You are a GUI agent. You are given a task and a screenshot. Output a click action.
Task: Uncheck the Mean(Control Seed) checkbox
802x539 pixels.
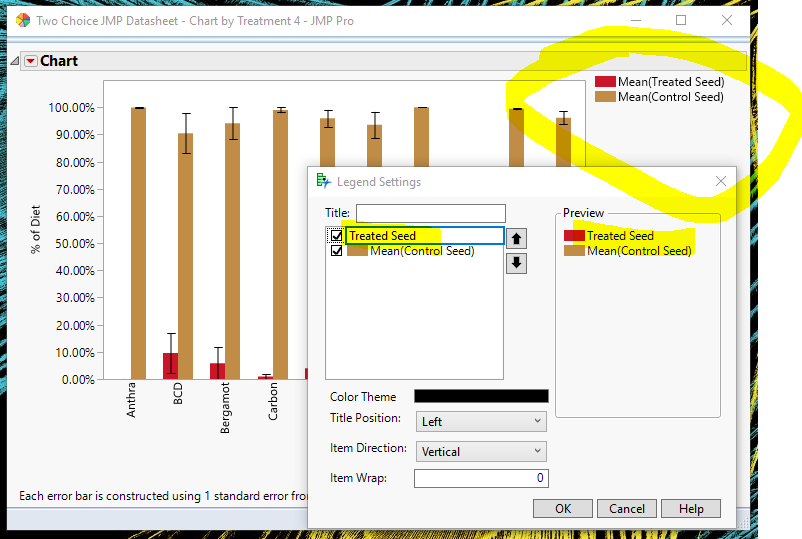336,251
